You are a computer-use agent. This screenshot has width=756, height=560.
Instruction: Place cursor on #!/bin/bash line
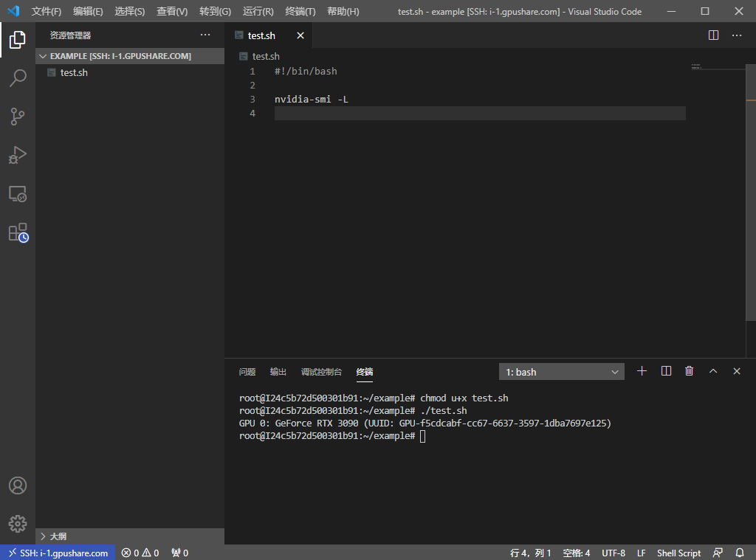tap(306, 72)
